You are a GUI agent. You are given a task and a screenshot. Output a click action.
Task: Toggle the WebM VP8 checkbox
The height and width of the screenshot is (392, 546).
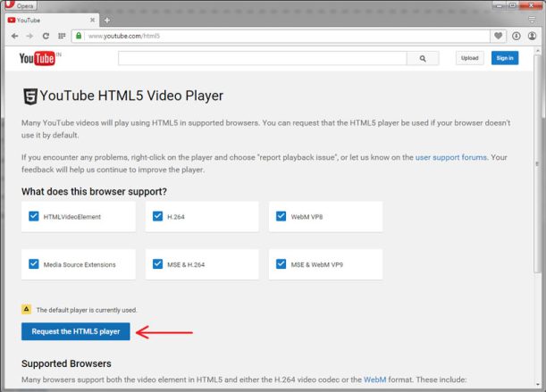(281, 216)
